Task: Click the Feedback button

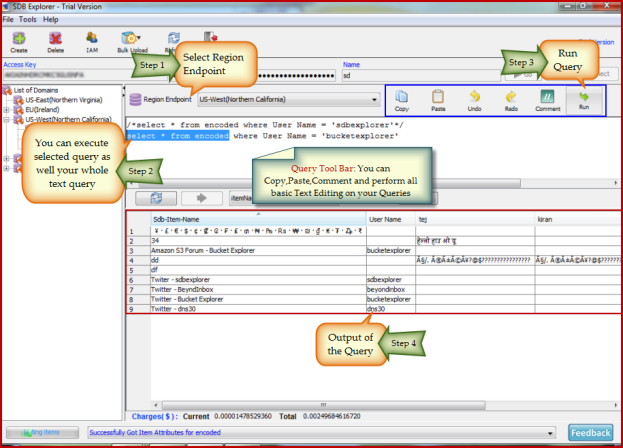Action: 590,433
